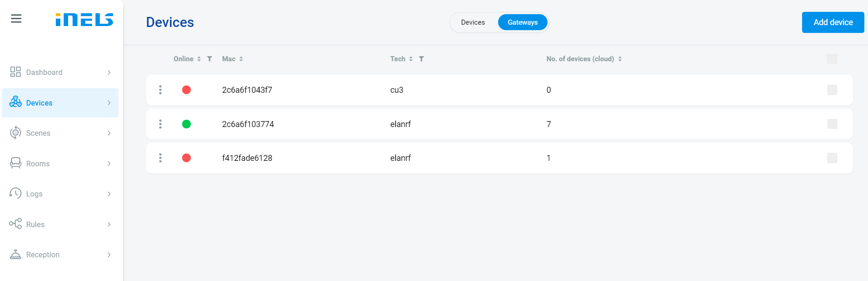Open three-dot menu for gateway 2c6a6f1043f7

[160, 90]
